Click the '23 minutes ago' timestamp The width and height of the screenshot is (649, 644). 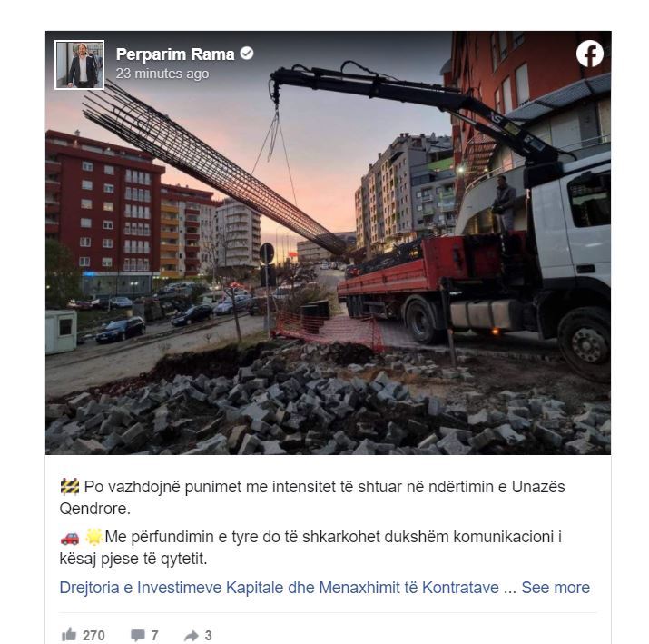162,74
